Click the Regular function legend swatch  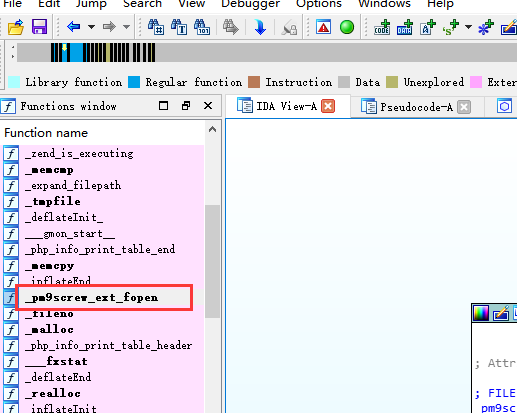[x=134, y=82]
